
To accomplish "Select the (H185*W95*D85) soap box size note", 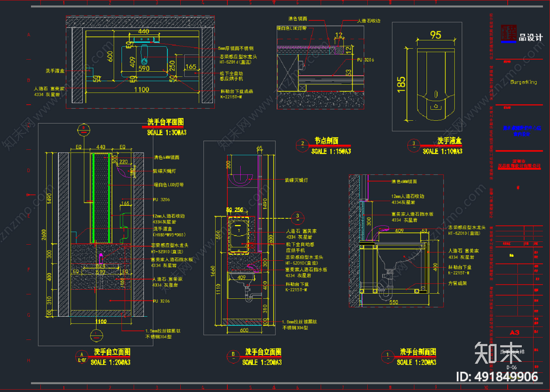I will click(x=169, y=235).
